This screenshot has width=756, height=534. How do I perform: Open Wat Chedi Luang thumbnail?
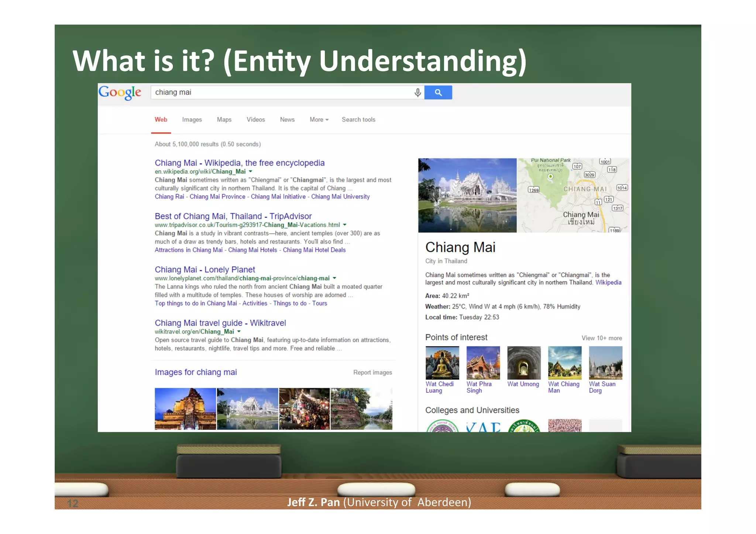click(x=442, y=363)
